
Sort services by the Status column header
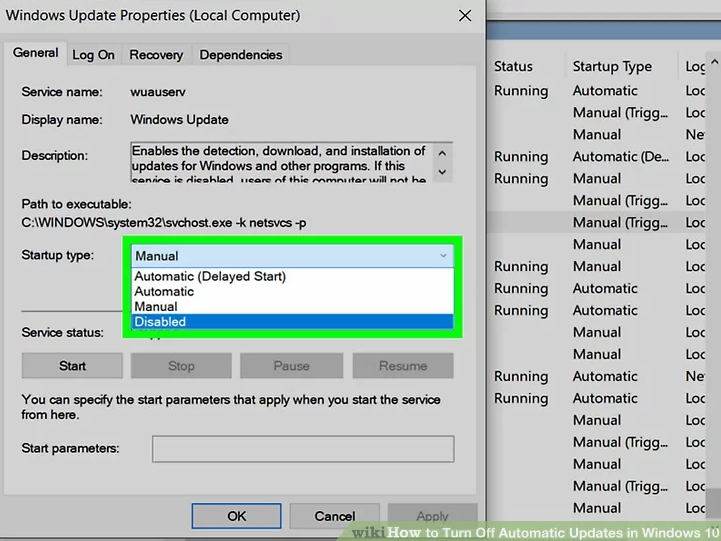(x=513, y=67)
